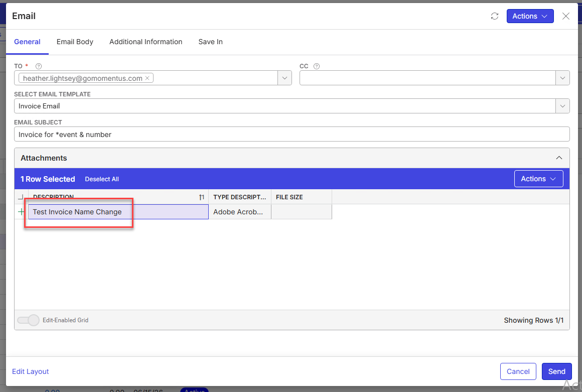
Task: Open the Email Body tab
Action: click(75, 42)
